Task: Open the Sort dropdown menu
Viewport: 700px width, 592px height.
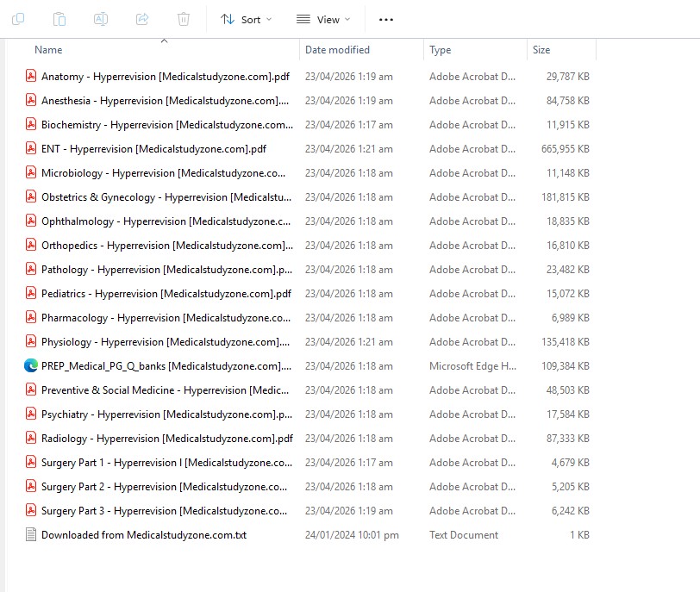Action: point(246,19)
